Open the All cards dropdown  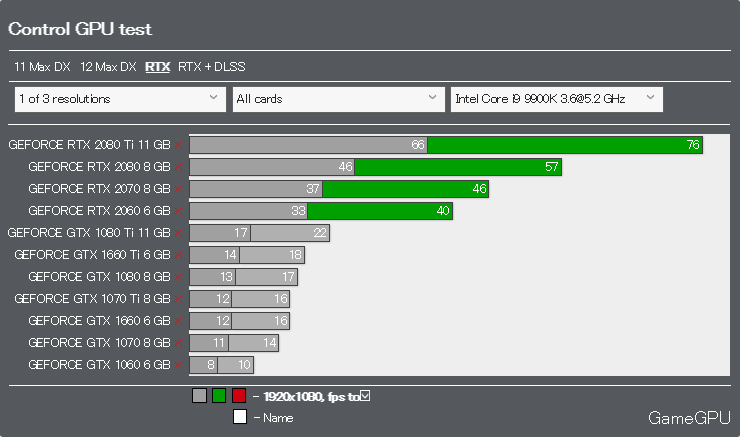coord(338,99)
